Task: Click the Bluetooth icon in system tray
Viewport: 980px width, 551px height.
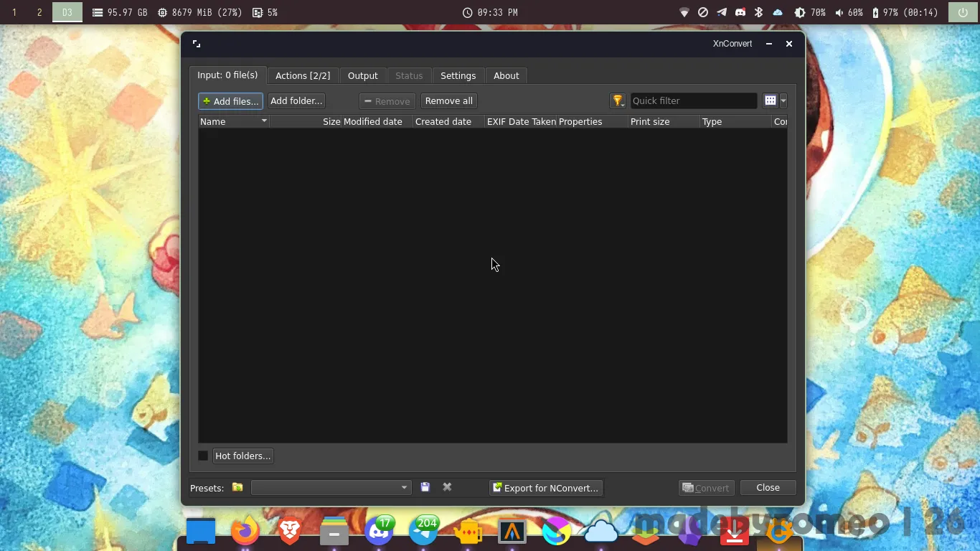Action: [758, 12]
